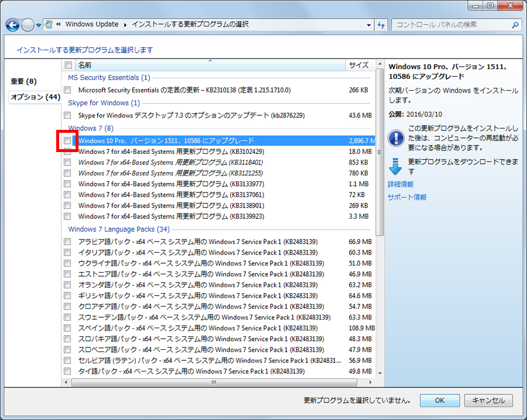Image resolution: width=527 pixels, height=420 pixels.
Task: Check the KB3137061 update checkbox
Action: [67, 195]
